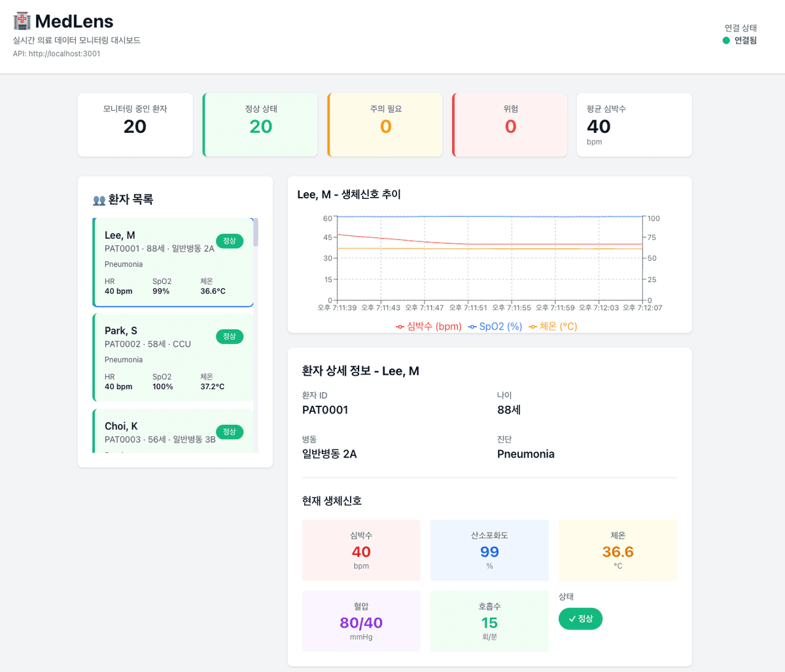
Task: Click the patient list people icon
Action: tap(99, 200)
